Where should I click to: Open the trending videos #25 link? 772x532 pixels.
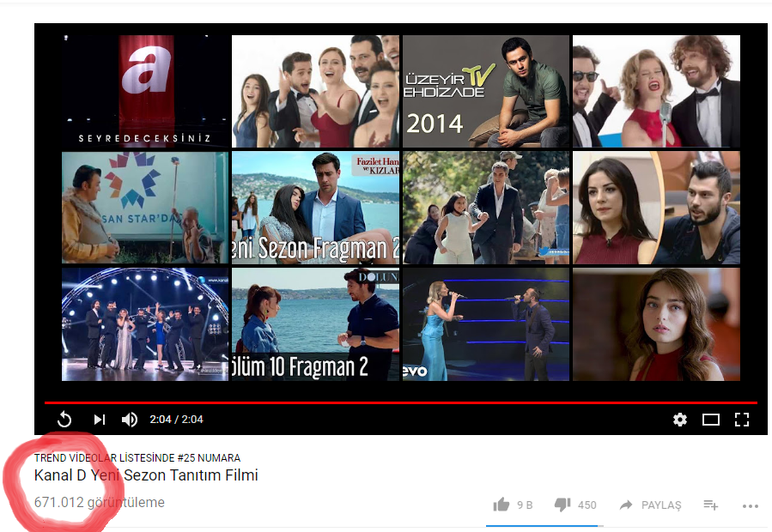coord(137,458)
